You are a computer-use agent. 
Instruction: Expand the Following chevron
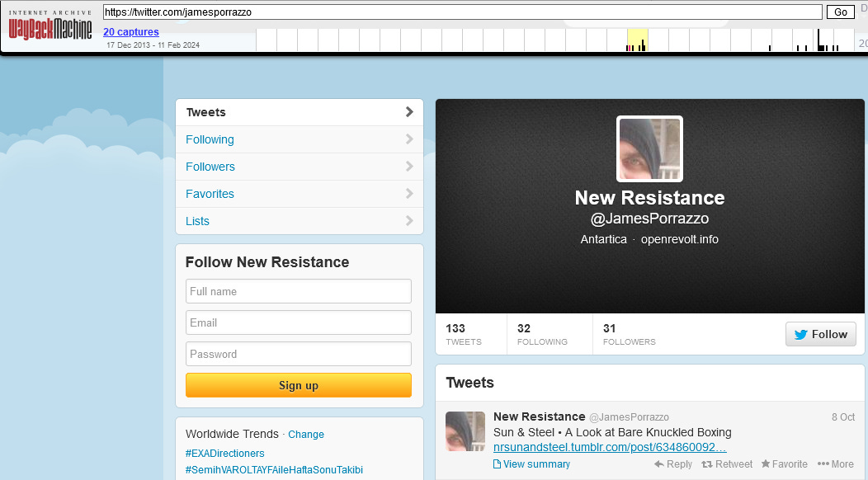[x=409, y=139]
